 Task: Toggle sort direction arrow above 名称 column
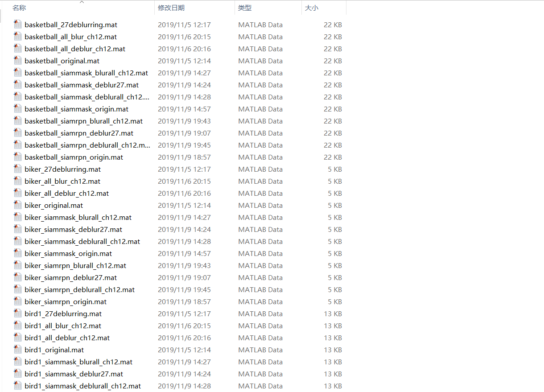coord(82,2)
